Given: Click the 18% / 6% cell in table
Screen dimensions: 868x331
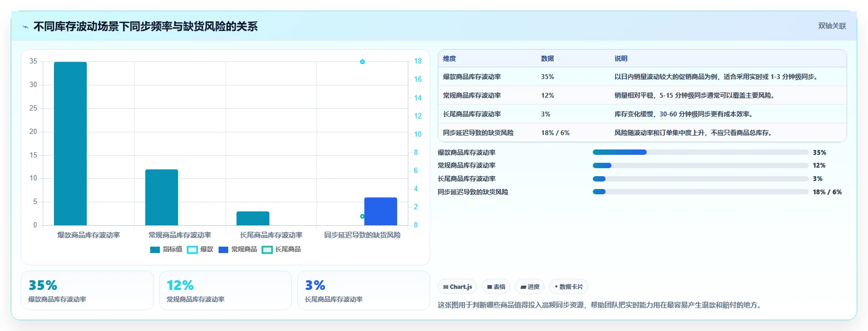Looking at the screenshot, I should click(555, 133).
